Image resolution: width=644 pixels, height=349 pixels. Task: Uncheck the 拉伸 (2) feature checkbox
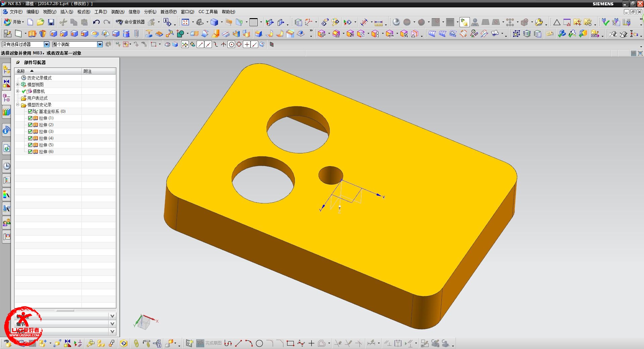(30, 125)
